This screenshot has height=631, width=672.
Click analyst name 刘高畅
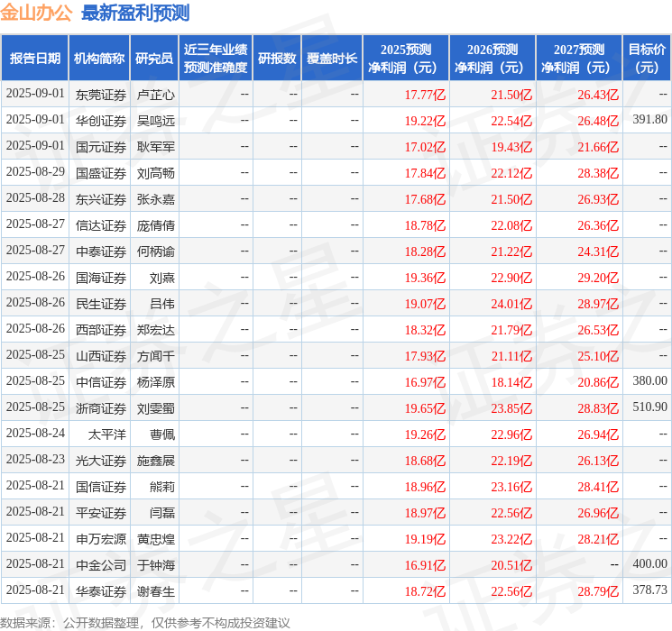[155, 173]
